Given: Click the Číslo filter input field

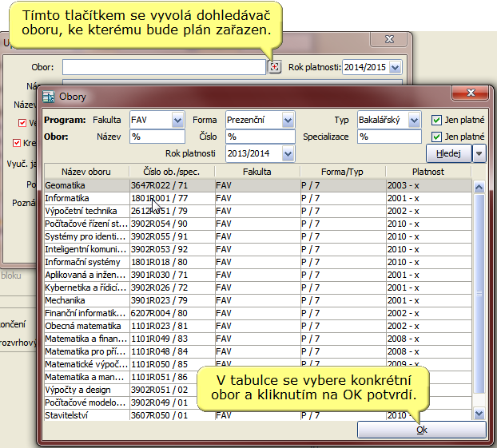Looking at the screenshot, I should pyautogui.click(x=260, y=137).
